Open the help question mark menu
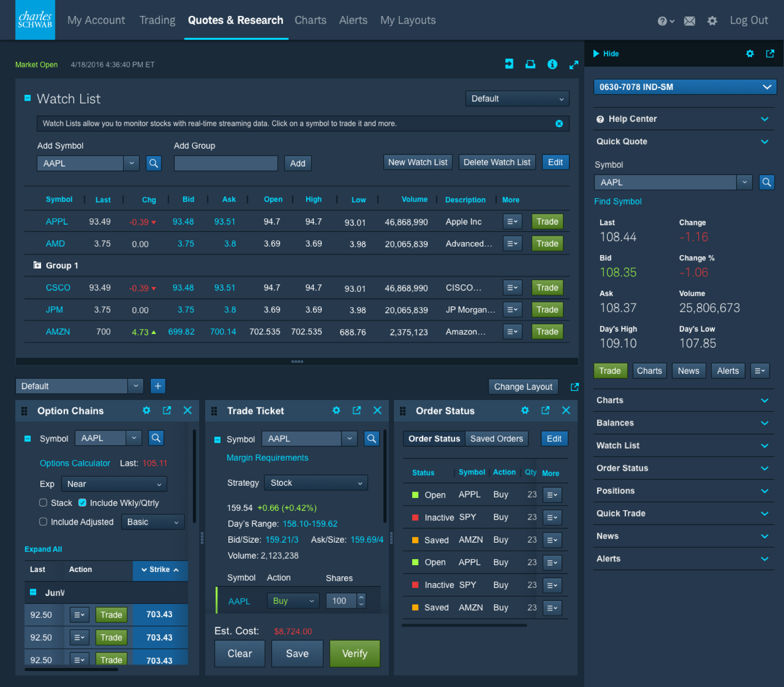This screenshot has width=784, height=687. click(x=666, y=21)
